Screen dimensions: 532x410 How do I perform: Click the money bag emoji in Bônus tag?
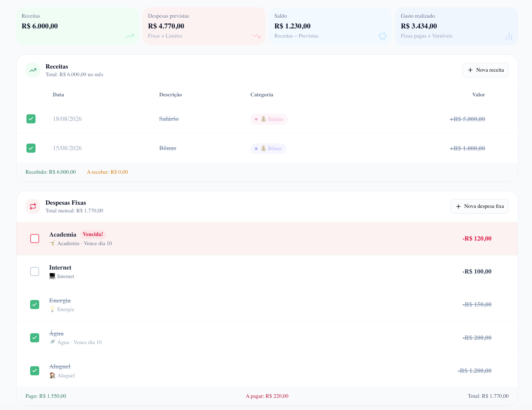(x=263, y=148)
